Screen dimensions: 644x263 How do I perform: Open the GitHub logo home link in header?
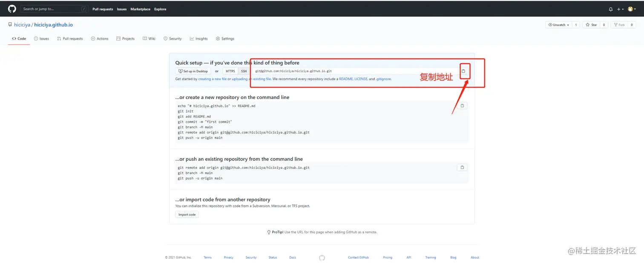pos(12,9)
